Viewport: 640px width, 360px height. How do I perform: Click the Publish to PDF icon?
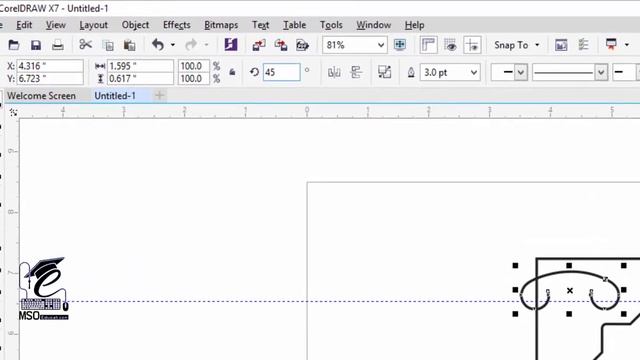tap(302, 45)
